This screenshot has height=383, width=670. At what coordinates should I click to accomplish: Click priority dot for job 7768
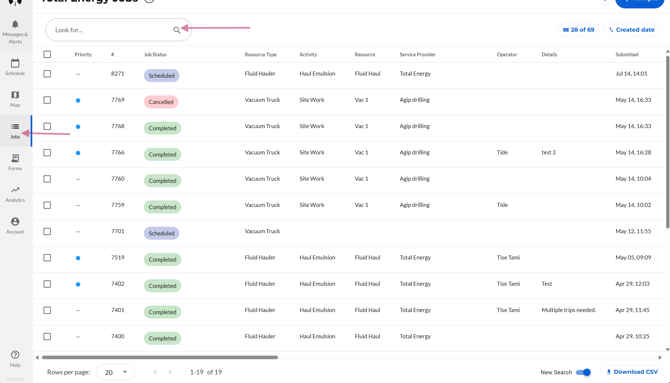[x=78, y=127]
